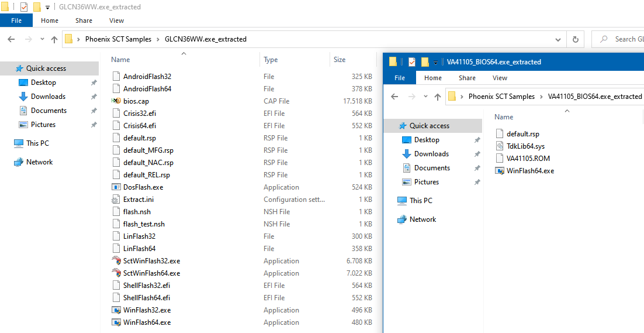Image resolution: width=644 pixels, height=333 pixels.
Task: Click the LinFlash64 file icon
Action: 116,249
